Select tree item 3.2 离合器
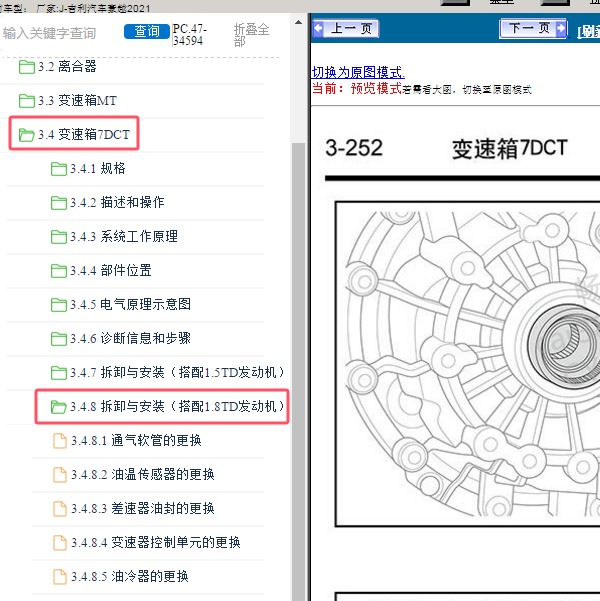Image resolution: width=600 pixels, height=601 pixels. (67, 67)
